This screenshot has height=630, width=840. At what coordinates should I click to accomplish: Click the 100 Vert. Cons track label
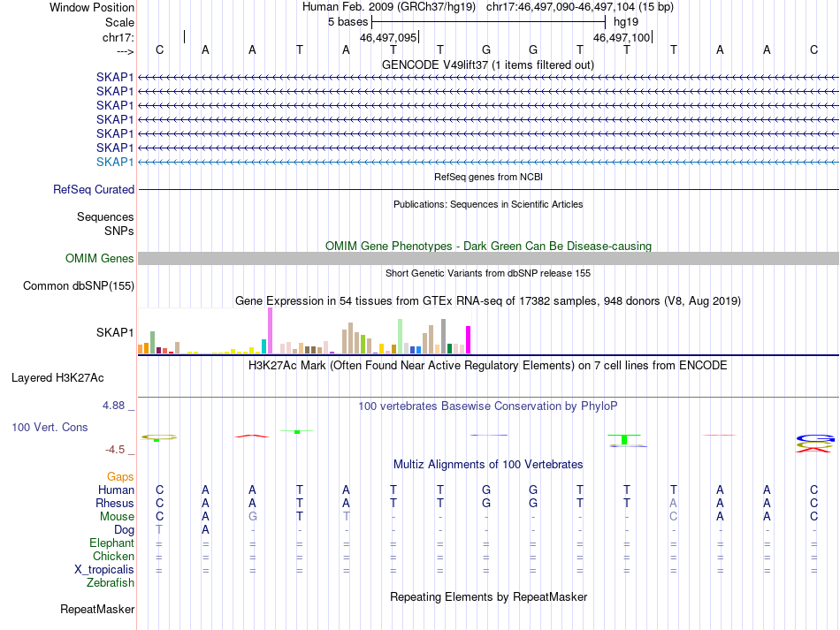(x=50, y=427)
